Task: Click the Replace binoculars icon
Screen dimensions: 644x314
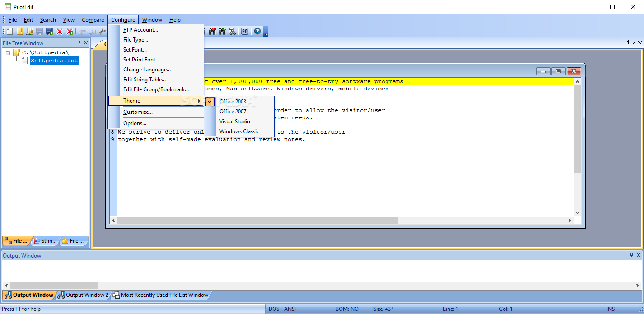Action: pos(232,31)
